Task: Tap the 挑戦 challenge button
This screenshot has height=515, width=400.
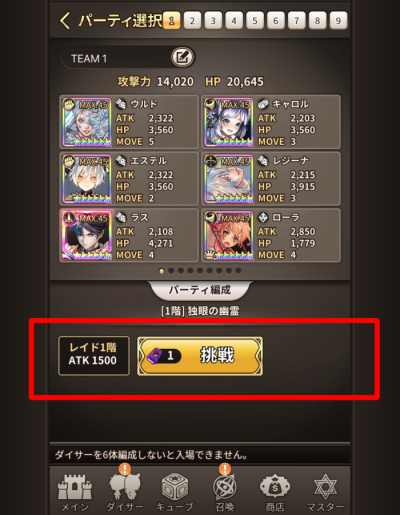Action: [x=200, y=356]
